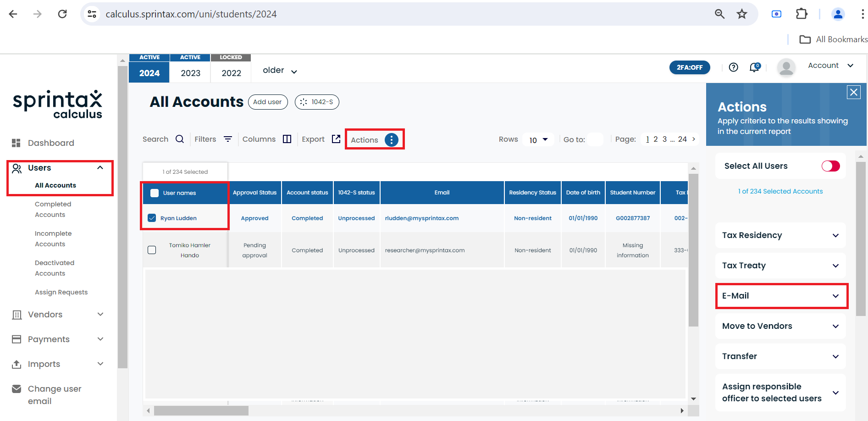
Task: Toggle the User names header checkbox
Action: pyautogui.click(x=155, y=193)
